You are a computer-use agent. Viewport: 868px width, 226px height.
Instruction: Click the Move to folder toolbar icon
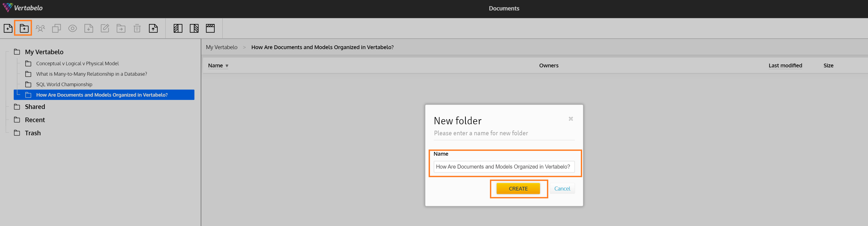[x=121, y=29]
